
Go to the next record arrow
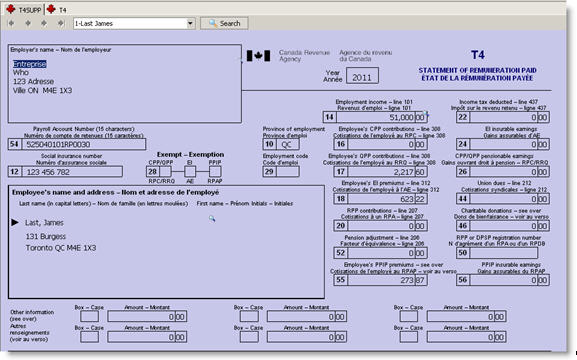pyautogui.click(x=44, y=23)
